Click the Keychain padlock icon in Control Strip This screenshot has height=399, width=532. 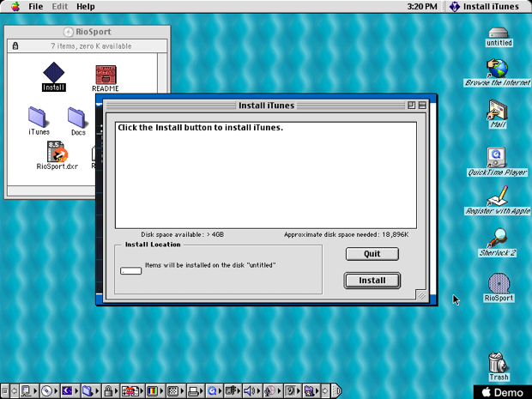pos(108,391)
